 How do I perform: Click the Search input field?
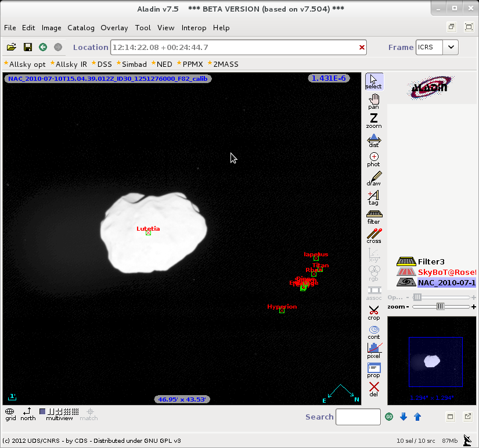pos(358,417)
